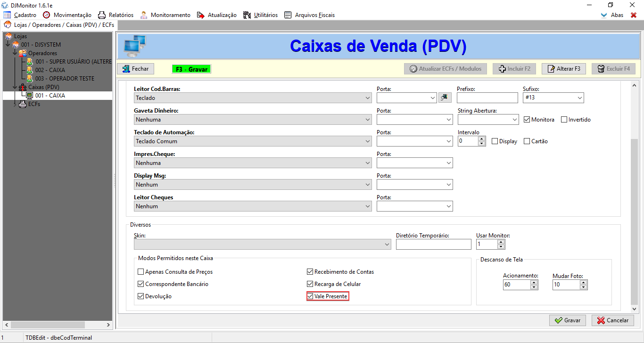The height and width of the screenshot is (343, 644).
Task: Click the Gravar button at bottom
Action: pyautogui.click(x=568, y=320)
